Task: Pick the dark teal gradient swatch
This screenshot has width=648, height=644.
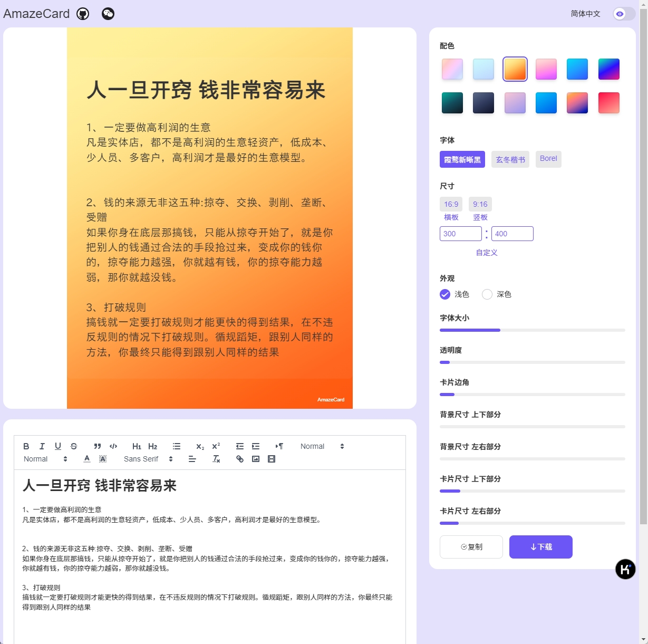Action: click(452, 103)
